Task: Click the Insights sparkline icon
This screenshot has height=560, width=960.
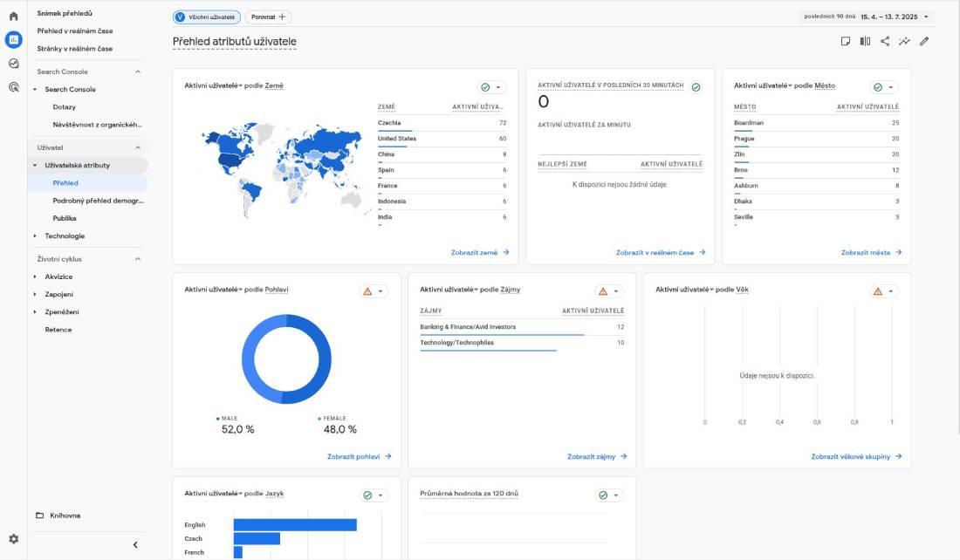Action: tap(904, 41)
